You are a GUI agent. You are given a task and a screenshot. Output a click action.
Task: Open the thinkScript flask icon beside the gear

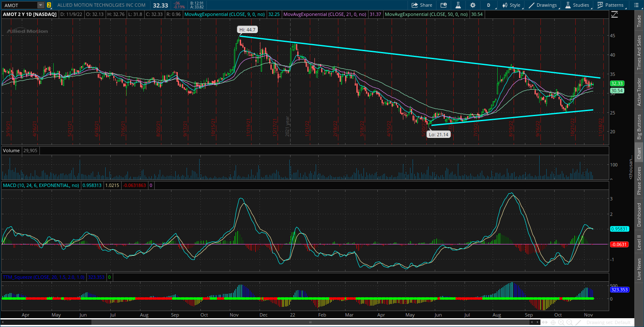[458, 5]
